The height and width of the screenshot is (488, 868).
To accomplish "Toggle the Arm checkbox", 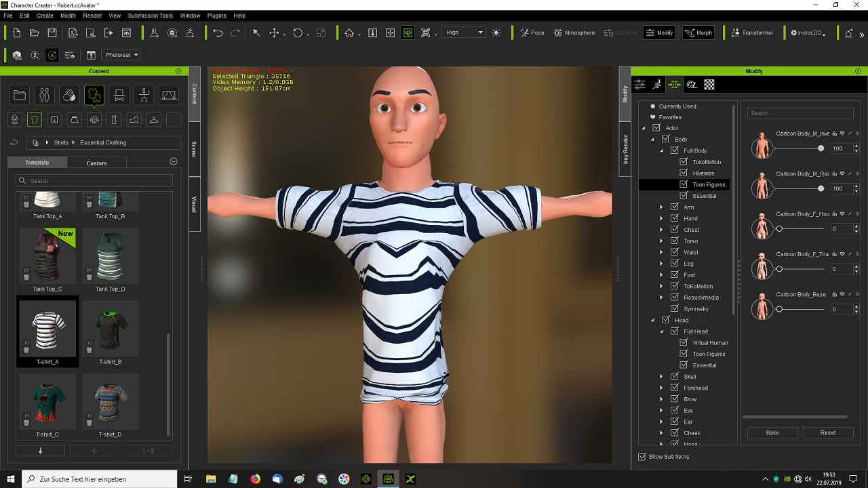I will click(x=674, y=207).
